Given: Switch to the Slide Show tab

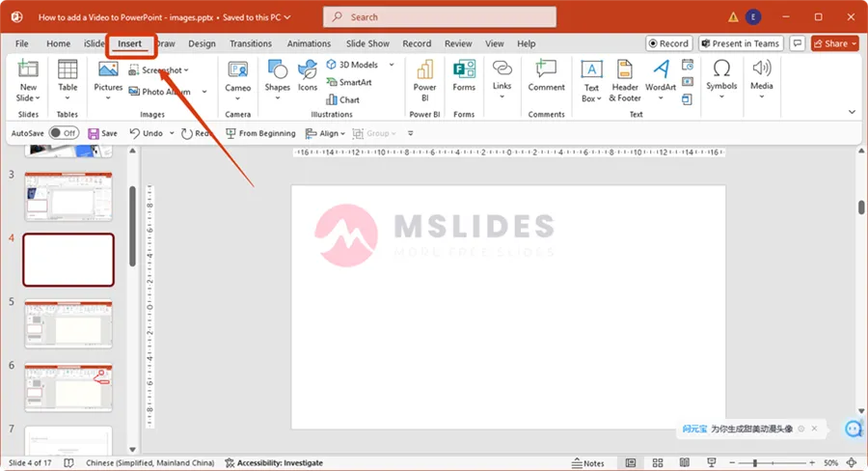Looking at the screenshot, I should pyautogui.click(x=367, y=43).
